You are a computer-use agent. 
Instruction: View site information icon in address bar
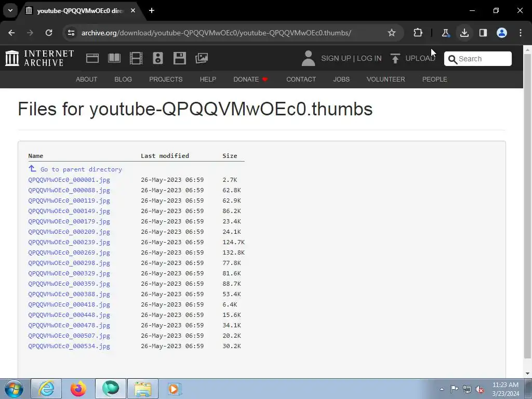[x=71, y=33]
